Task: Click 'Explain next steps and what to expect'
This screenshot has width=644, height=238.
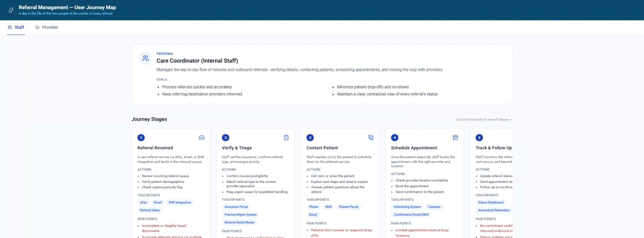Action: coord(339,182)
